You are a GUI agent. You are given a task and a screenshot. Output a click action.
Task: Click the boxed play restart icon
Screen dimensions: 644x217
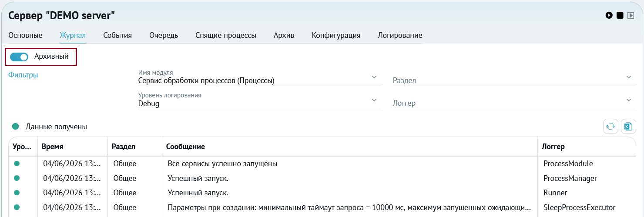[x=631, y=15]
